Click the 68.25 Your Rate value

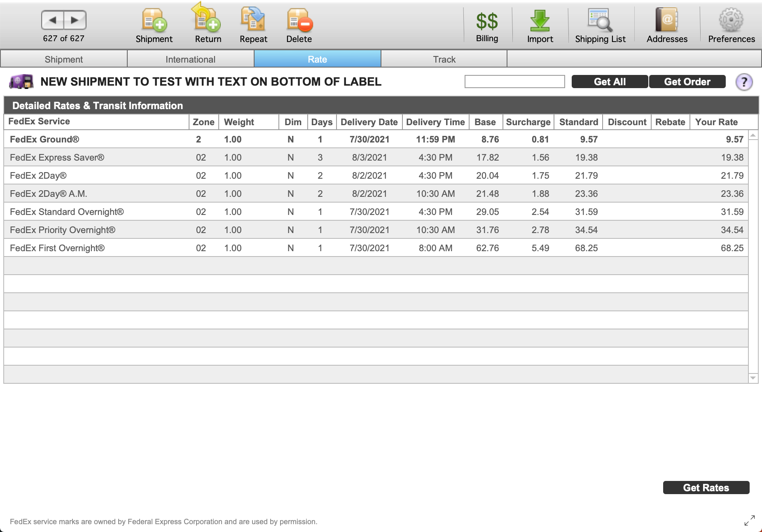(x=732, y=248)
